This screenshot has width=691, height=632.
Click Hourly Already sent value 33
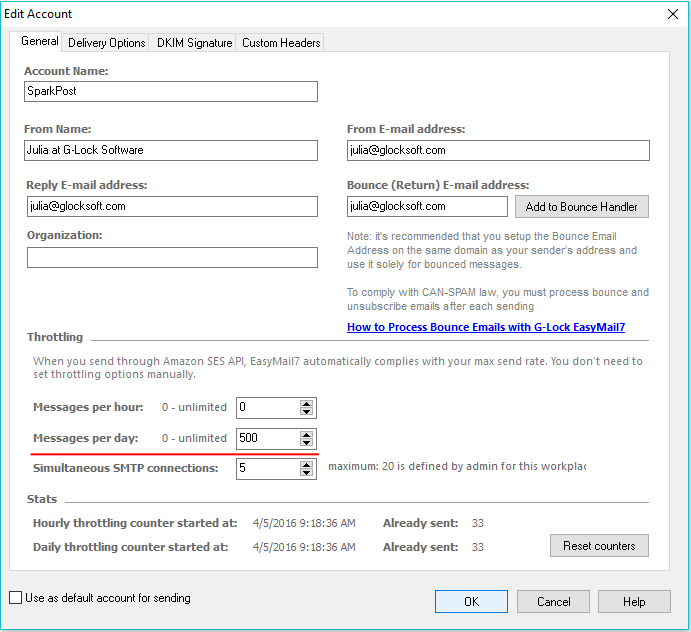click(478, 523)
